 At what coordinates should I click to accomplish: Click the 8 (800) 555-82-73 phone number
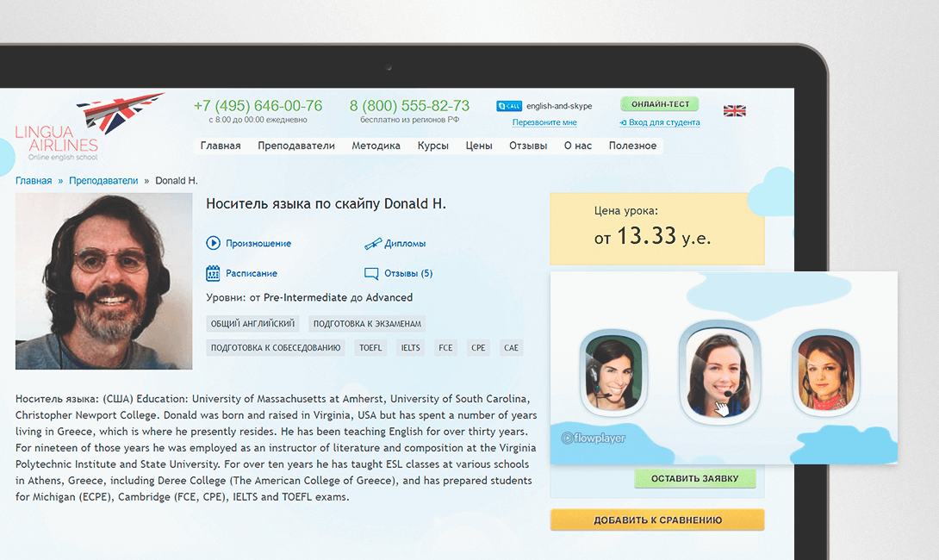pyautogui.click(x=409, y=106)
